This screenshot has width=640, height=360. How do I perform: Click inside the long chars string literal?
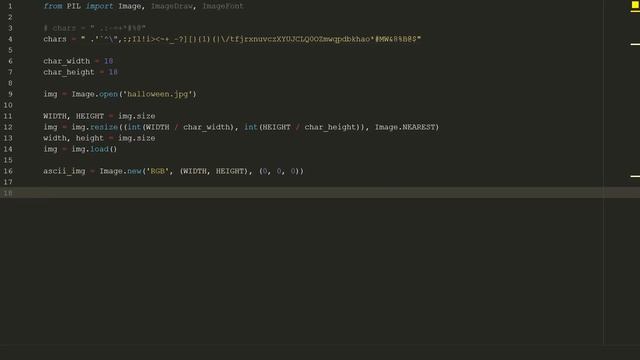coord(251,39)
